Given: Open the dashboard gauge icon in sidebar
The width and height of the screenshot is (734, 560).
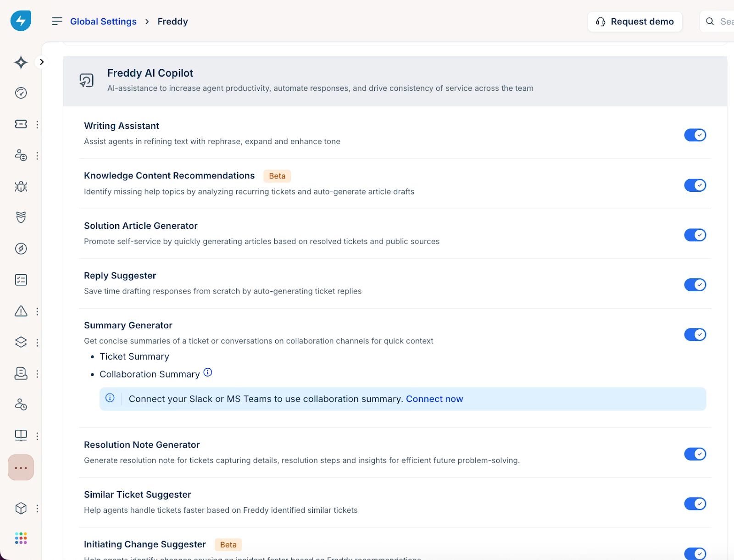Looking at the screenshot, I should click(x=21, y=93).
